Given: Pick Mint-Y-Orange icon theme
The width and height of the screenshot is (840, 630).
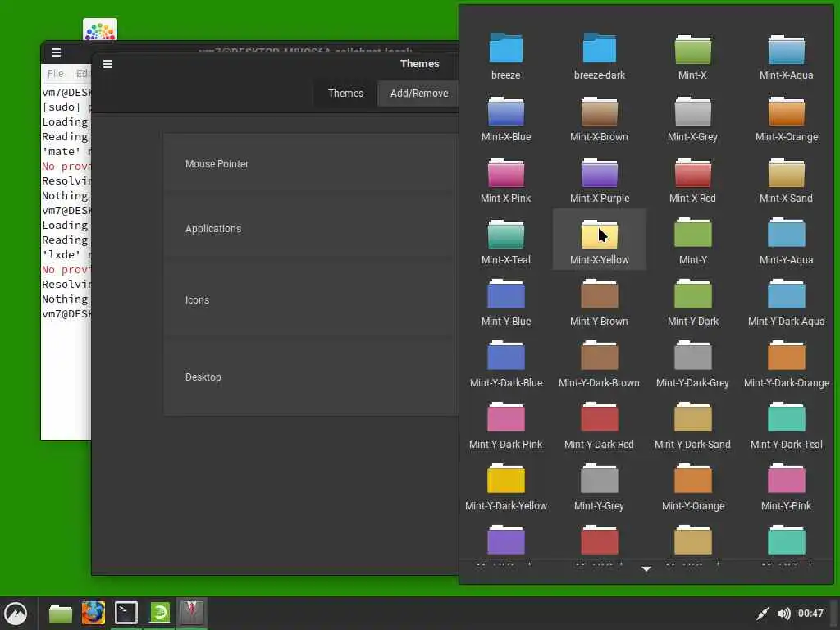Looking at the screenshot, I should 692,487.
